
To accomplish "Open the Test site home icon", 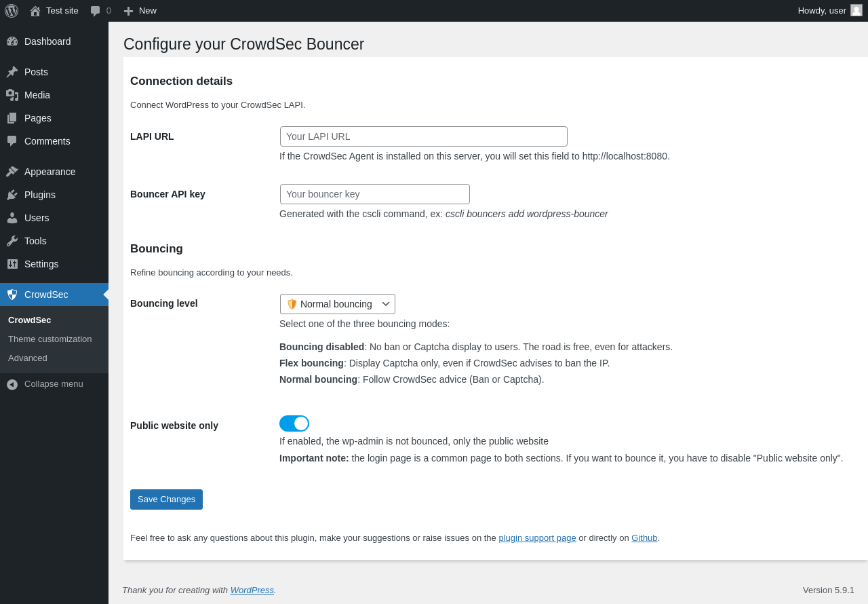I will (35, 11).
